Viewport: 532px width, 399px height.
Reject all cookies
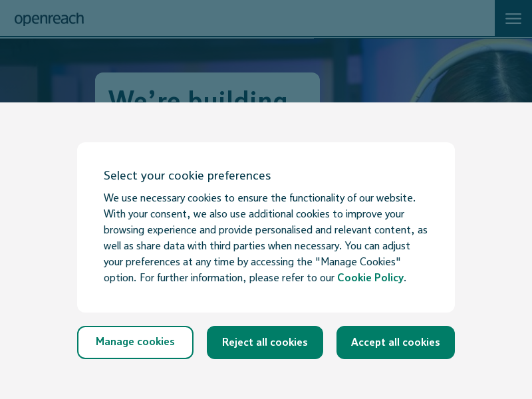pyautogui.click(x=265, y=342)
